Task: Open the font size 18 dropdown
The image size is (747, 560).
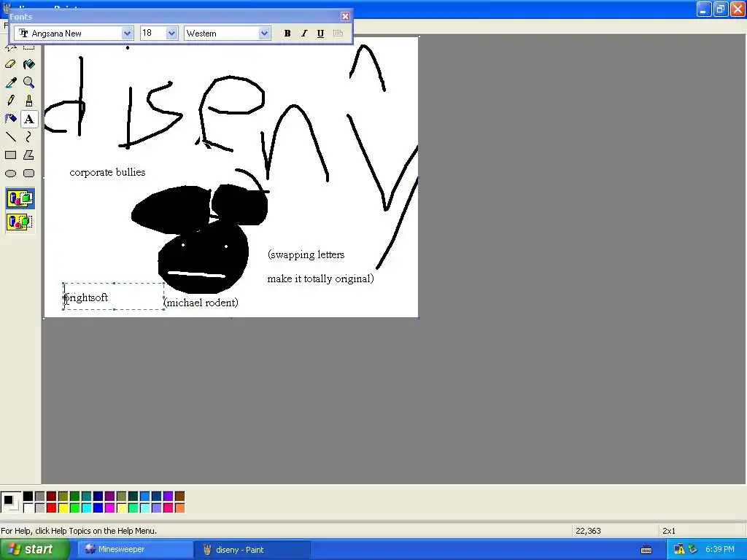Action: [x=171, y=34]
